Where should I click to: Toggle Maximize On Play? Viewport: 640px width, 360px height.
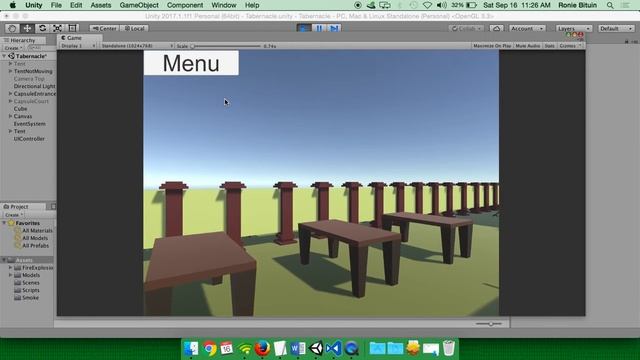492,46
